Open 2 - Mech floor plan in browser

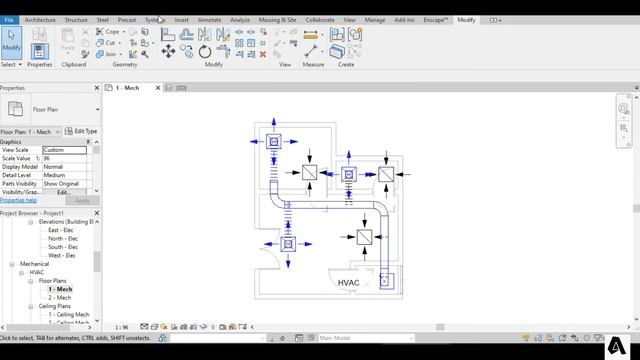click(60, 298)
